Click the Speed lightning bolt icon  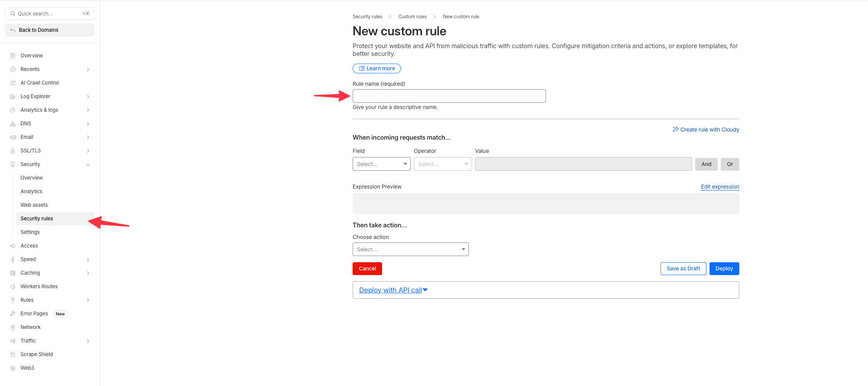coord(13,260)
